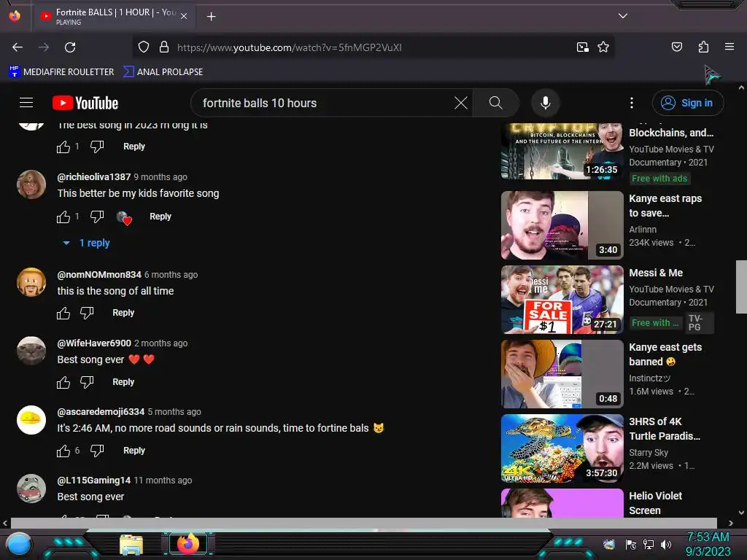Viewport: 747px width, 560px height.
Task: Open @WifeHaver6900 username link
Action: click(94, 343)
